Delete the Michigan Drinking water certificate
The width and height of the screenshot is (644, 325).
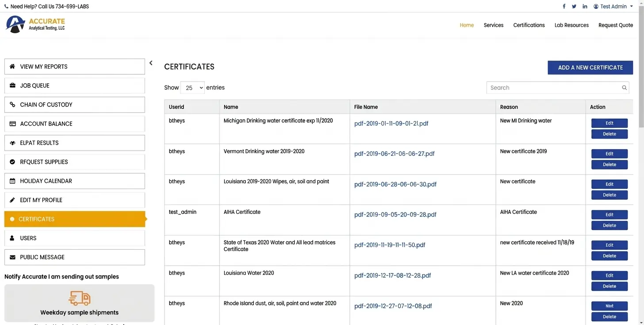coord(609,134)
